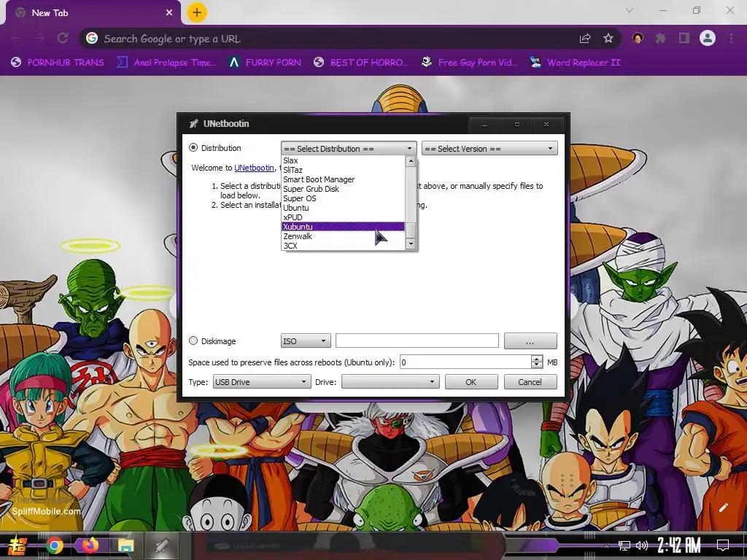Viewport: 747px width, 560px height.
Task: Select the Diskimage radio button
Action: pyautogui.click(x=193, y=341)
